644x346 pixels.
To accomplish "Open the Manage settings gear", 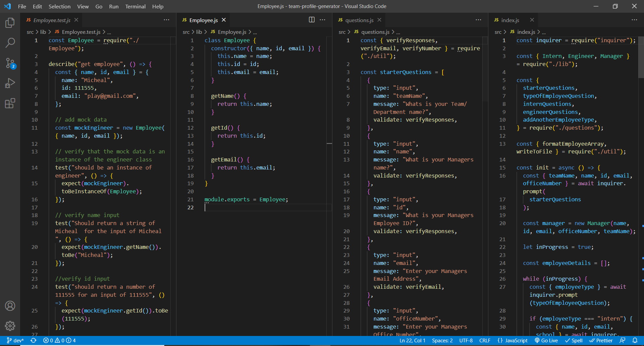I will point(10,326).
